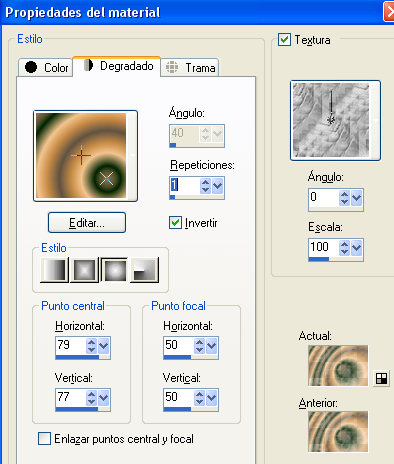
Task: Uncheck the Invertir checkbox
Action: pyautogui.click(x=175, y=223)
